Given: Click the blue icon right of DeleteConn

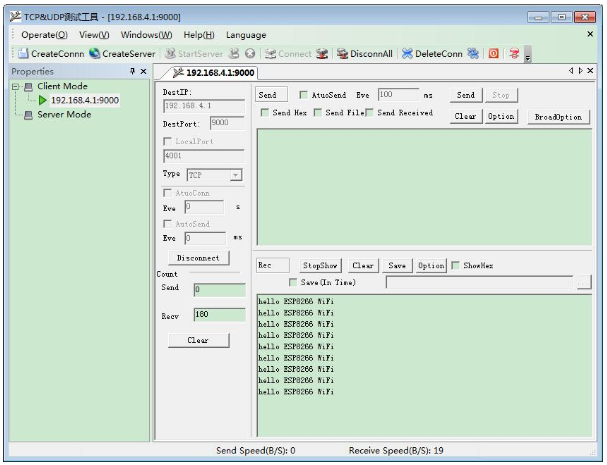Looking at the screenshot, I should point(473,53).
